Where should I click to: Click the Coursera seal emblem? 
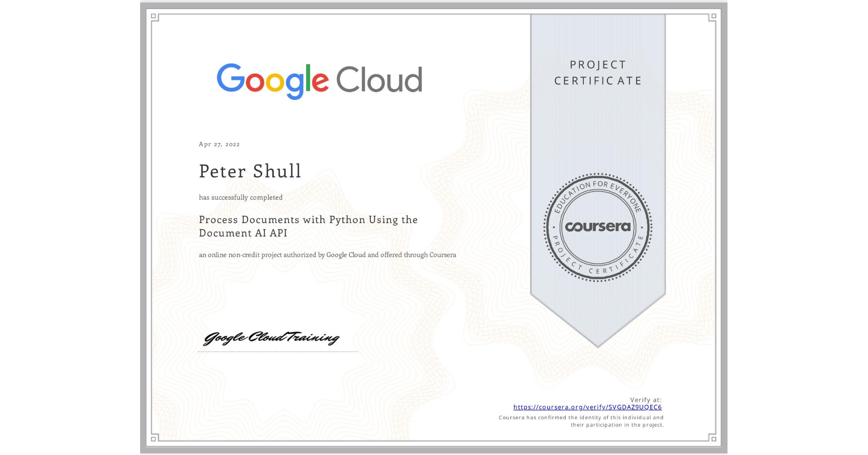598,227
